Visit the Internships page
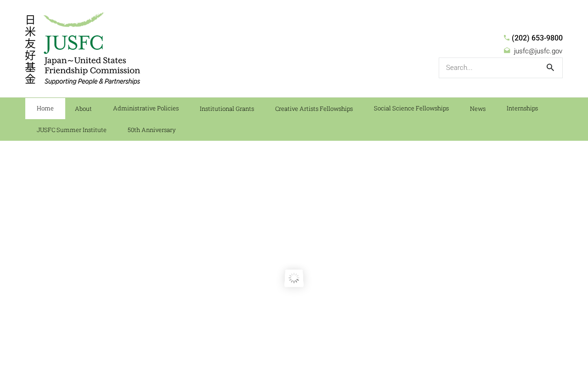 (522, 109)
